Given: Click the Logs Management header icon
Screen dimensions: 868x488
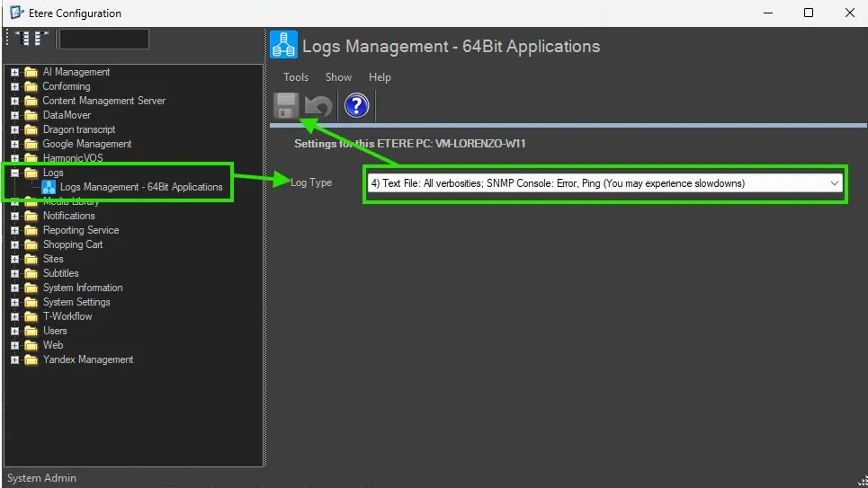Looking at the screenshot, I should point(284,46).
